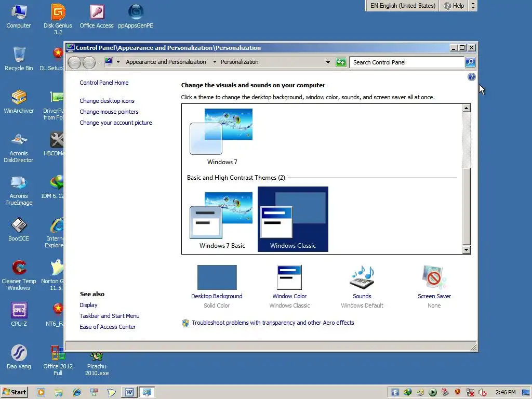532x399 pixels.
Task: Open ppAppsGenPE desktop icon
Action: [136, 16]
